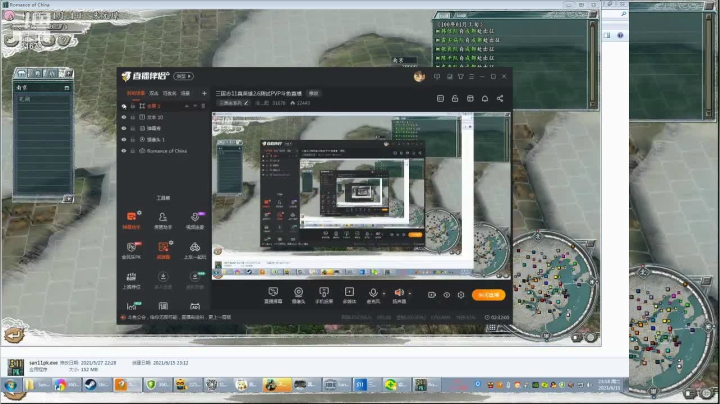
Task: Click the preview eye icon near settings
Action: point(446,295)
